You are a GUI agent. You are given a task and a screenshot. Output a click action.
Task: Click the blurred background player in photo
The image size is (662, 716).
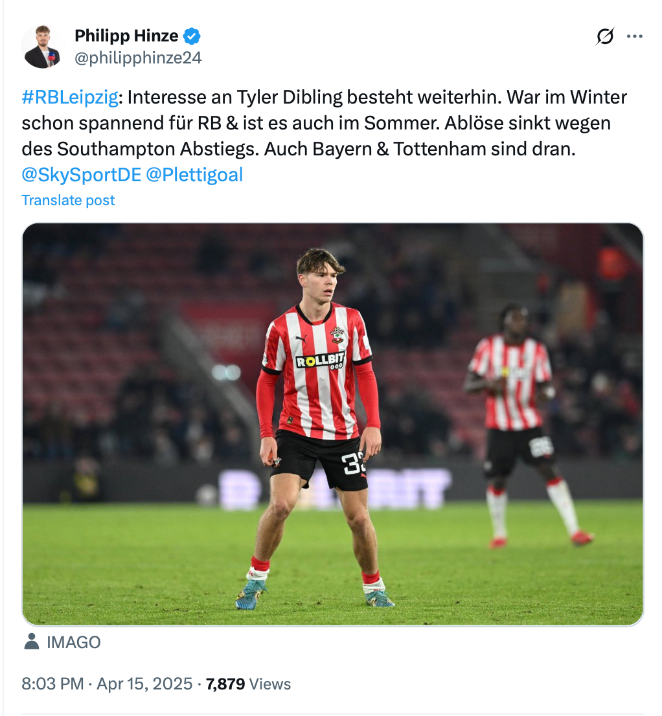tap(515, 420)
